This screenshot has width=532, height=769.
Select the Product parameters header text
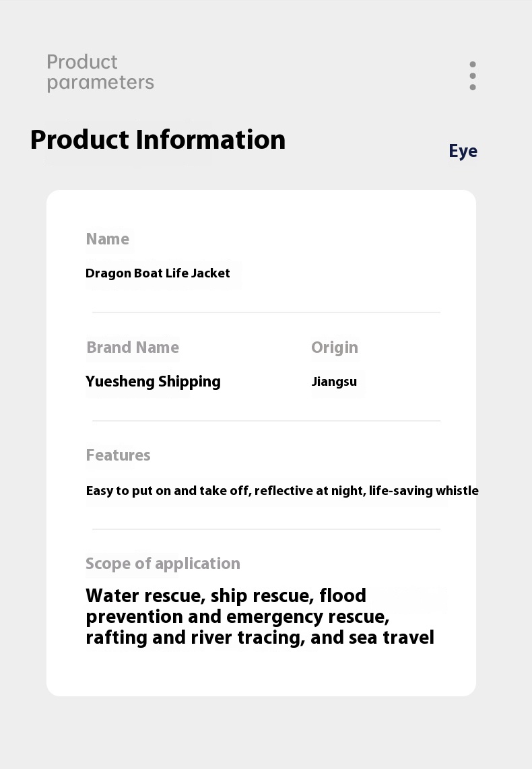[100, 72]
